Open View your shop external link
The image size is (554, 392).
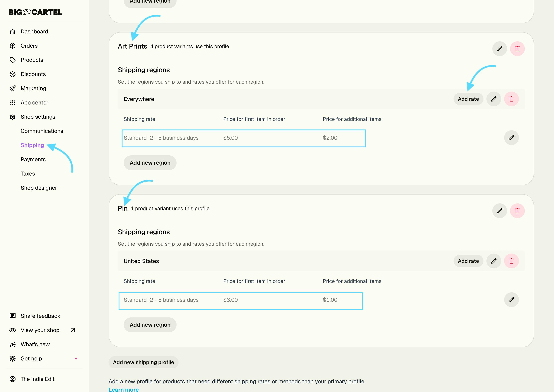tap(40, 330)
